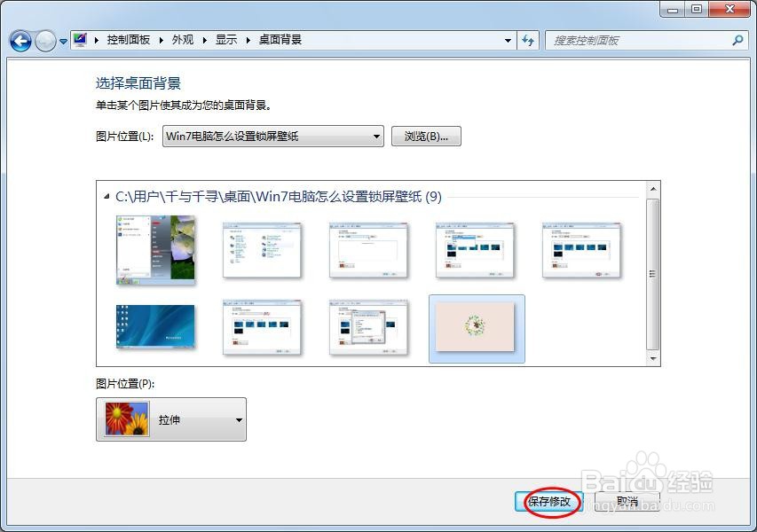Click the desktop icon in the address bar
This screenshot has height=532, width=757.
[78, 39]
